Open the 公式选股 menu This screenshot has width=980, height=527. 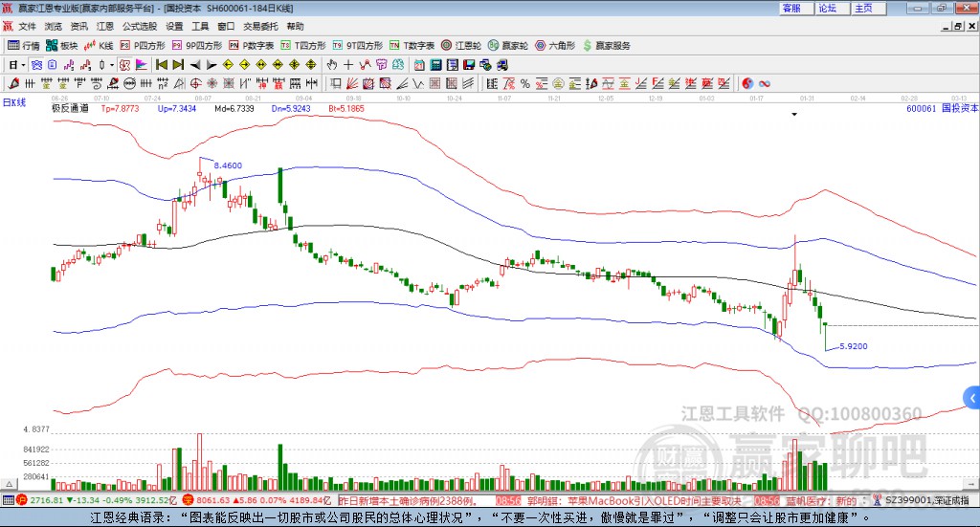coord(140,26)
